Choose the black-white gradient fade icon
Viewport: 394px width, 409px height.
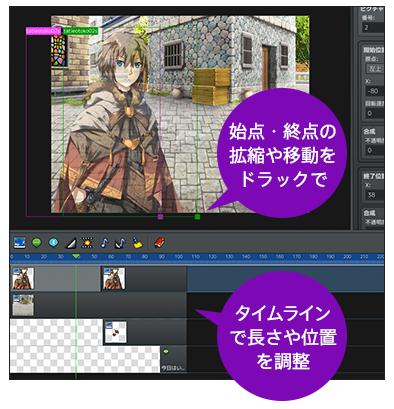coord(71,244)
